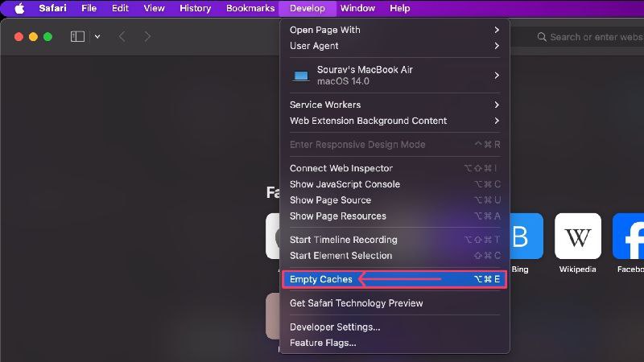Viewport: 644px width, 362px height.
Task: Click the forward navigation arrow
Action: pos(147,36)
